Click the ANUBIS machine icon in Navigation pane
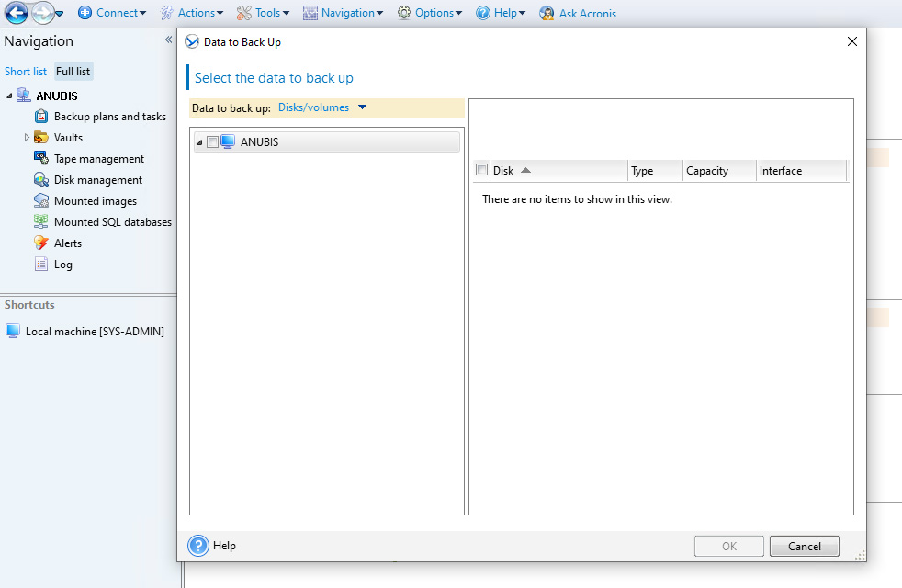This screenshot has height=588, width=902. (x=24, y=95)
